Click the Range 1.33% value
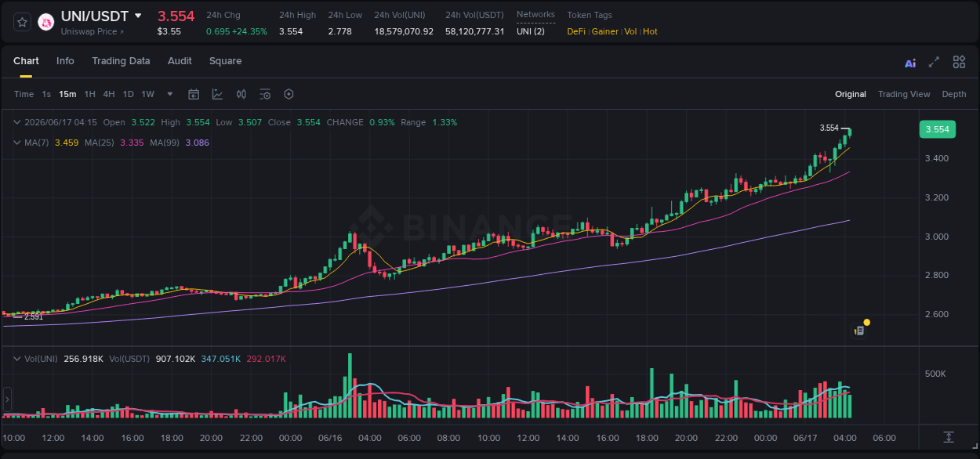 coord(445,122)
